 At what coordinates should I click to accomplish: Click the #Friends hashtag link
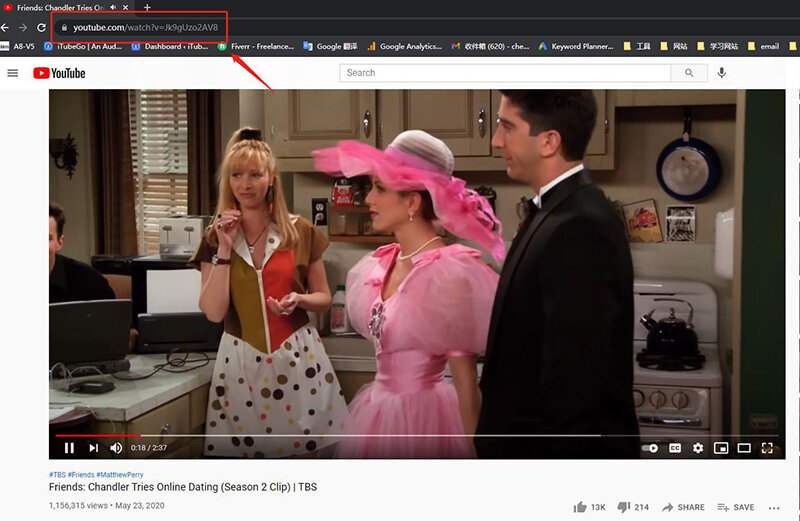tap(81, 475)
